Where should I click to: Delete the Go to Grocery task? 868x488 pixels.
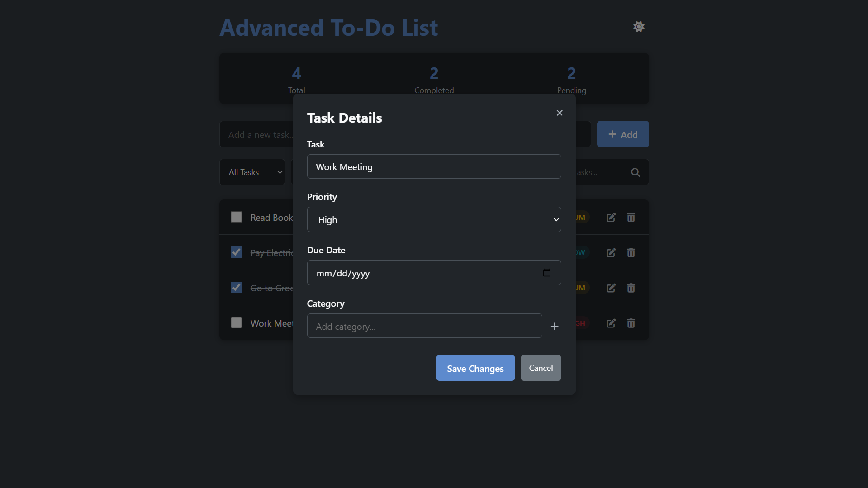click(631, 288)
